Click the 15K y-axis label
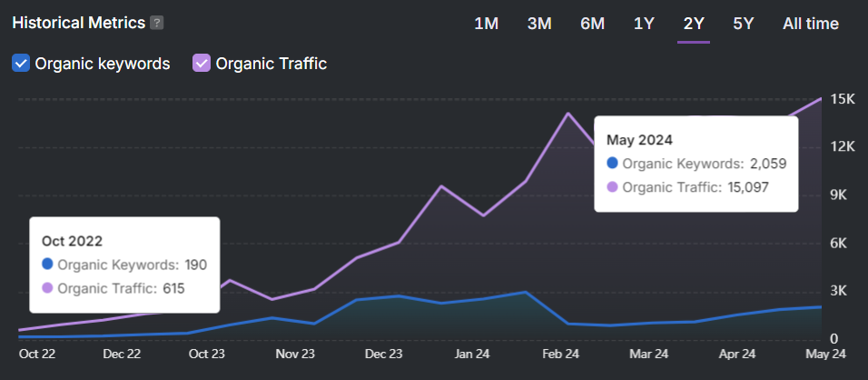The height and width of the screenshot is (380, 868). (x=843, y=99)
